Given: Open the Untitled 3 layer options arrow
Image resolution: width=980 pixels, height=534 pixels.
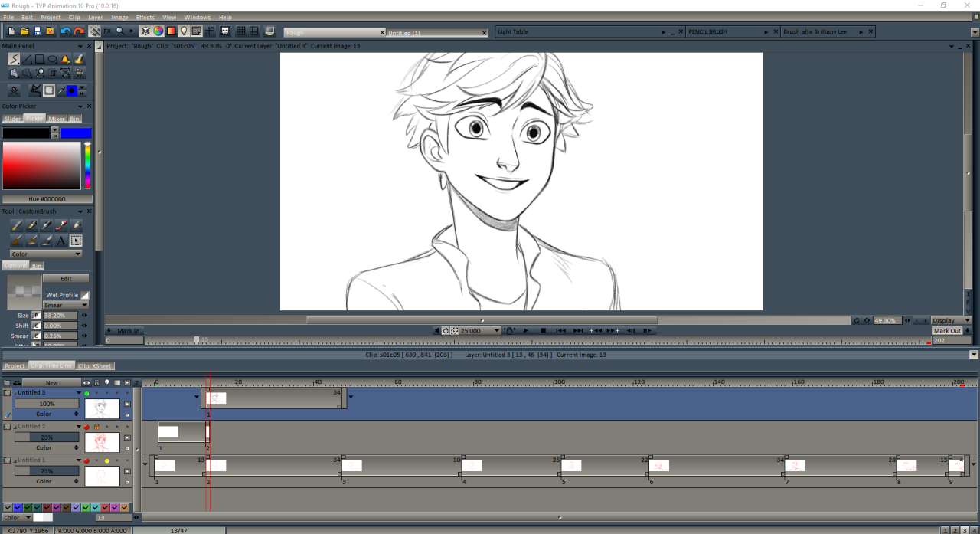Looking at the screenshot, I should [x=78, y=393].
